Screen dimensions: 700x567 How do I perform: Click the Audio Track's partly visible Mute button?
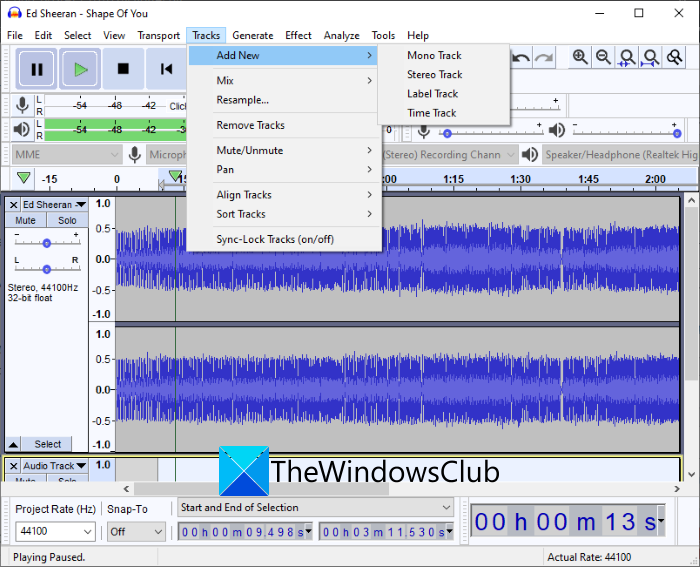(x=25, y=479)
